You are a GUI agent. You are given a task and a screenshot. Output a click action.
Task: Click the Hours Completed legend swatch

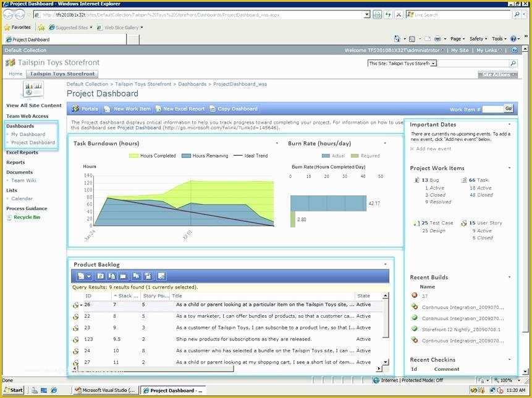[x=134, y=156]
